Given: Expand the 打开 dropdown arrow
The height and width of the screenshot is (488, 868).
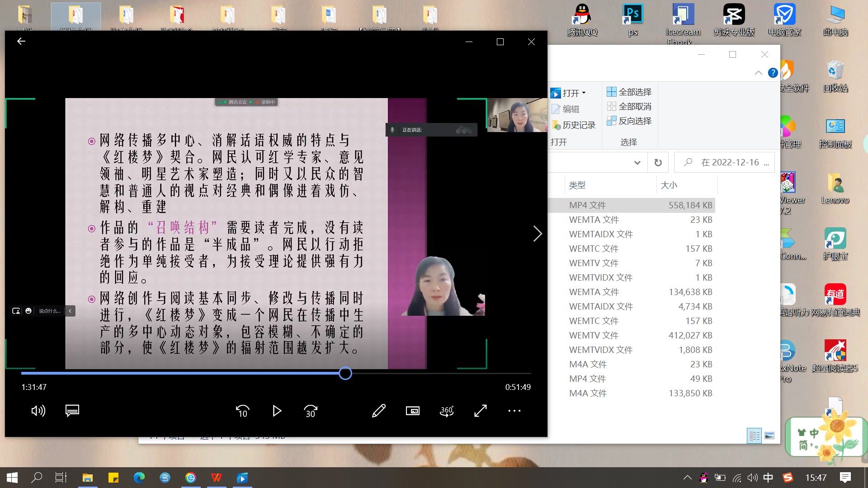Looking at the screenshot, I should [584, 93].
